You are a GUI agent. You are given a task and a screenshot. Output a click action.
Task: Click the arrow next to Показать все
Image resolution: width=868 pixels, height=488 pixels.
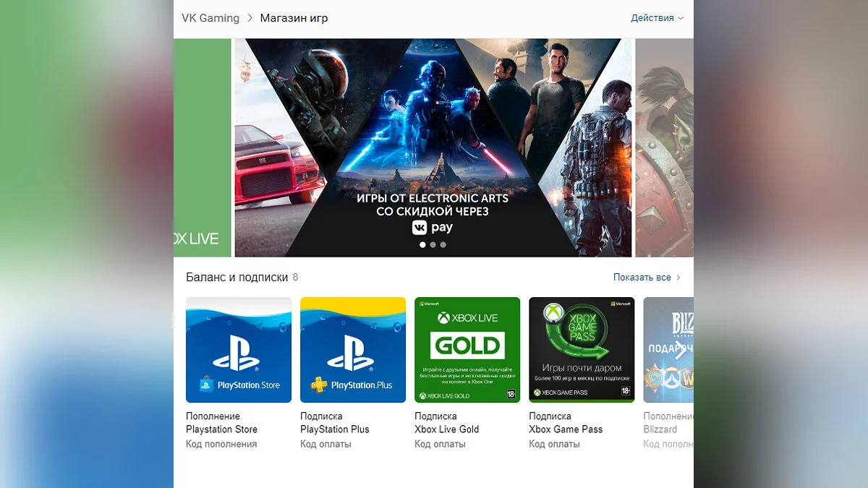(x=678, y=278)
